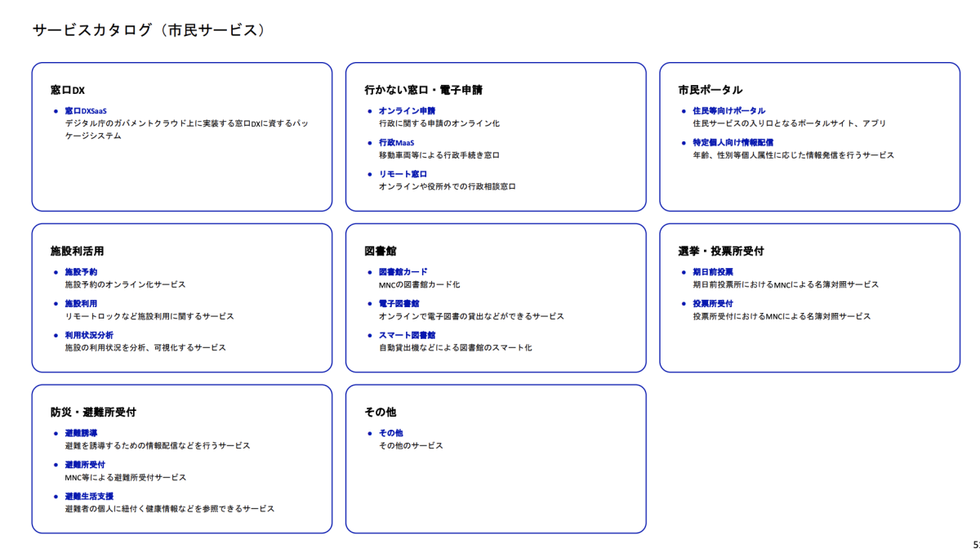Open the blue 投票所受付 link
980x558 pixels.
coord(713,303)
